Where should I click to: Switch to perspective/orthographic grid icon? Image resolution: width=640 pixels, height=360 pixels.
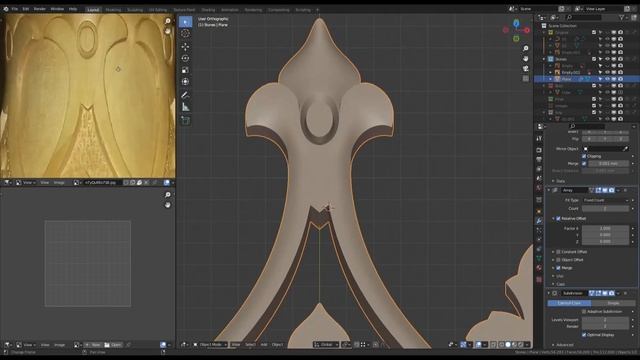526,78
